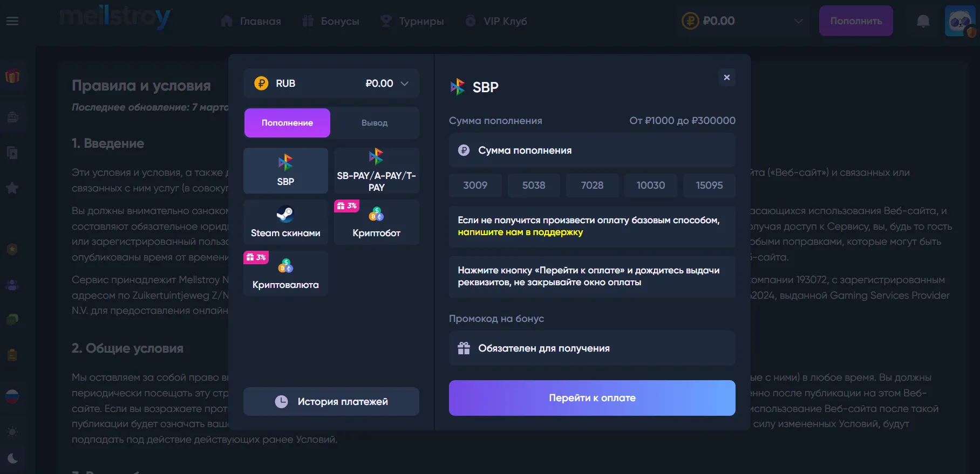Image resolution: width=980 pixels, height=474 pixels.
Task: Open the panda profile avatar
Action: click(x=960, y=20)
